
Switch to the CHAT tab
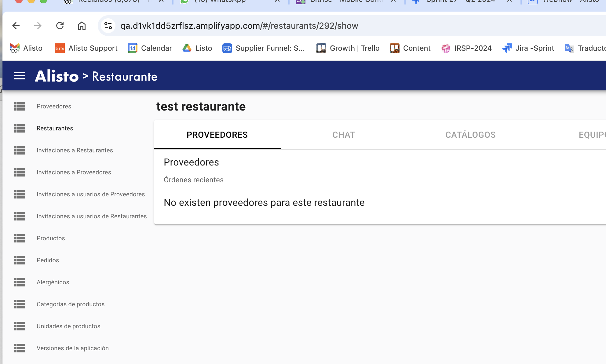[x=344, y=135]
